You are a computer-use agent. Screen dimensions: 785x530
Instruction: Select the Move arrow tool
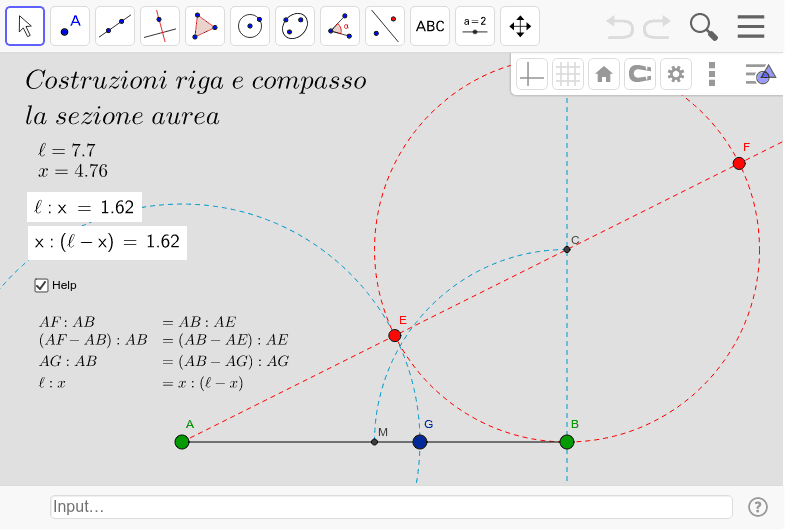tap(25, 26)
